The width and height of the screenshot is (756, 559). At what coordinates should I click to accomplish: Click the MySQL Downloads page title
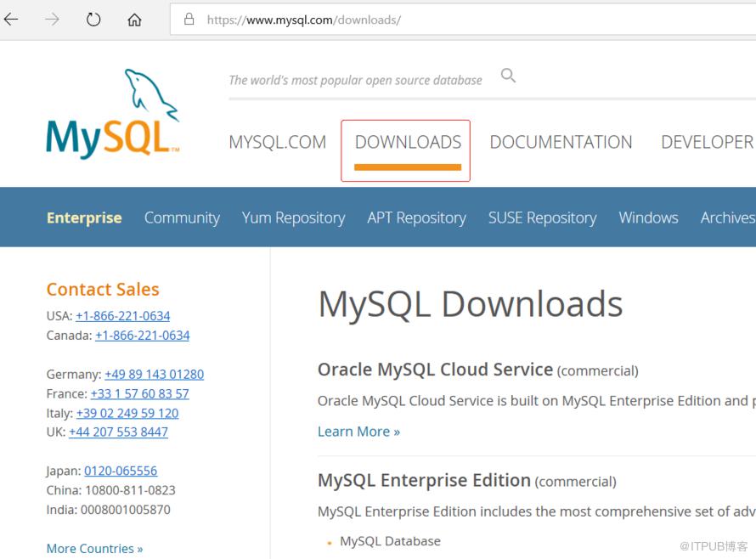(471, 304)
